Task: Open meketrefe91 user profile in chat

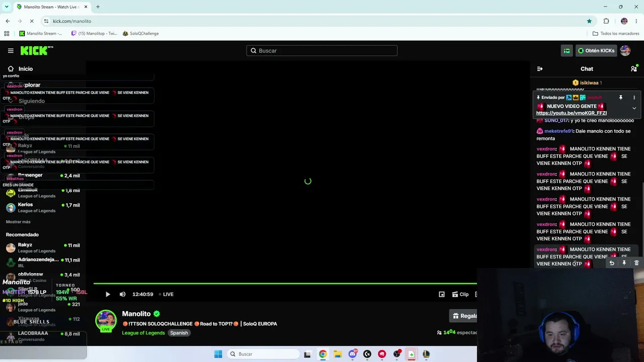Action: pos(559,131)
